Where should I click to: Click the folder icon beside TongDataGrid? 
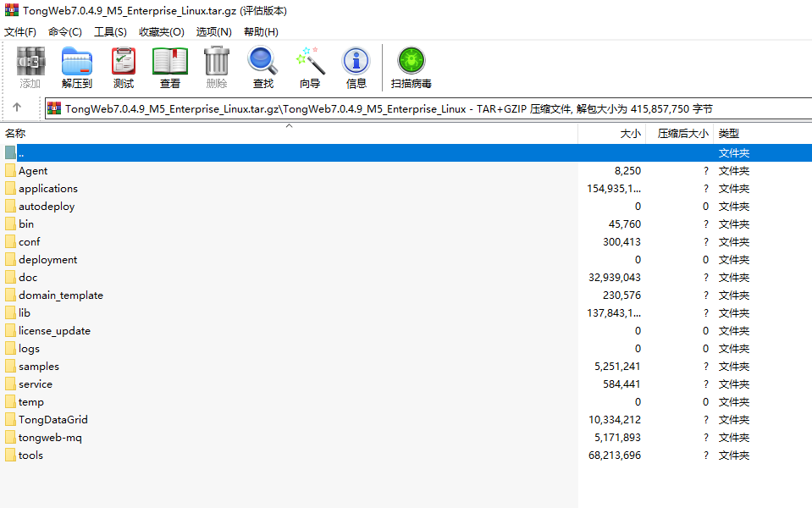[x=10, y=419]
